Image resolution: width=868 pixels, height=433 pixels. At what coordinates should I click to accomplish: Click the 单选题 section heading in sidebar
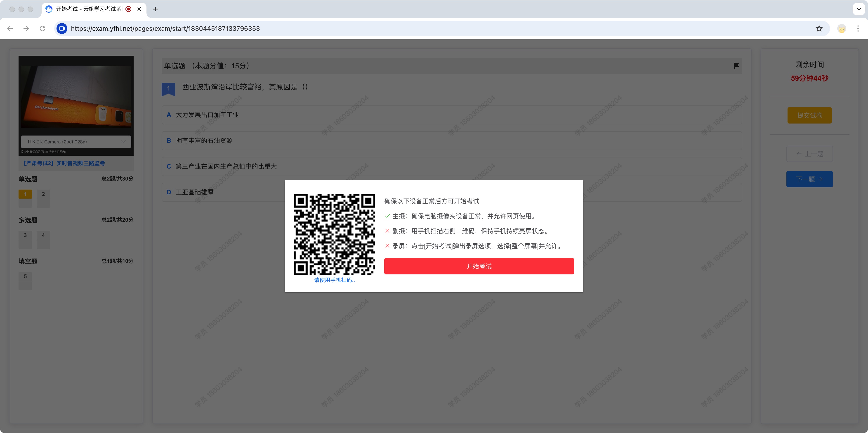[x=28, y=179]
